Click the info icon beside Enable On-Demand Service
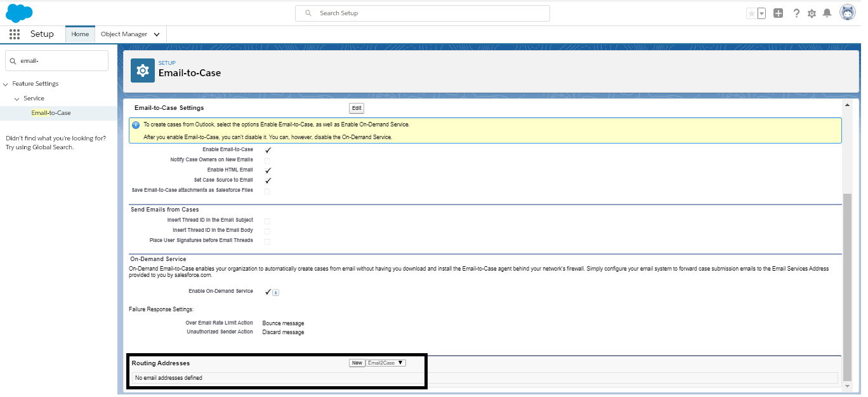The width and height of the screenshot is (868, 397). pyautogui.click(x=276, y=292)
